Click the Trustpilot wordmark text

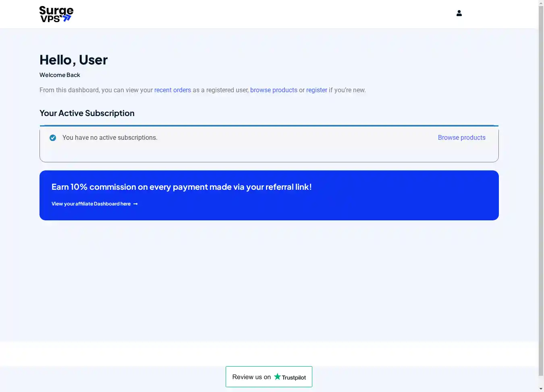click(294, 377)
